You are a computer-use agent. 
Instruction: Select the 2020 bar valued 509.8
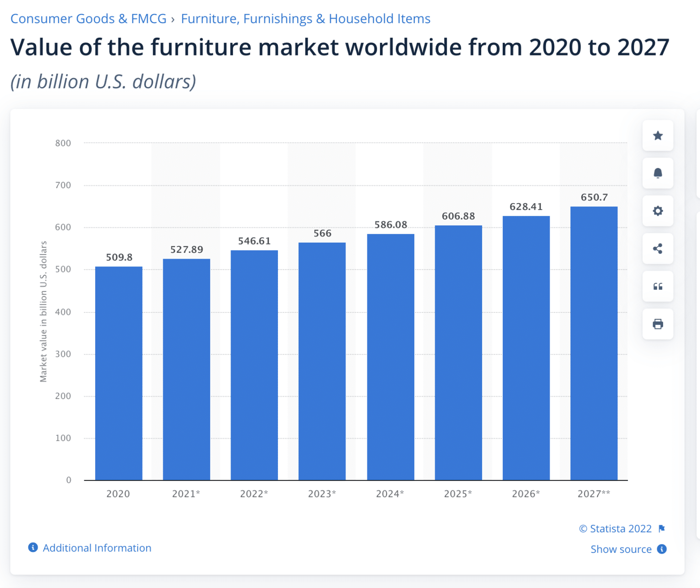pyautogui.click(x=118, y=373)
